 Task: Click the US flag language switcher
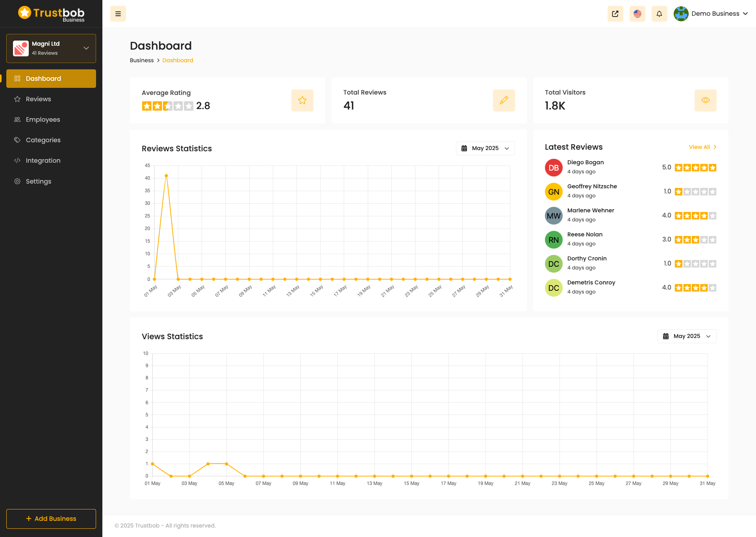[637, 14]
